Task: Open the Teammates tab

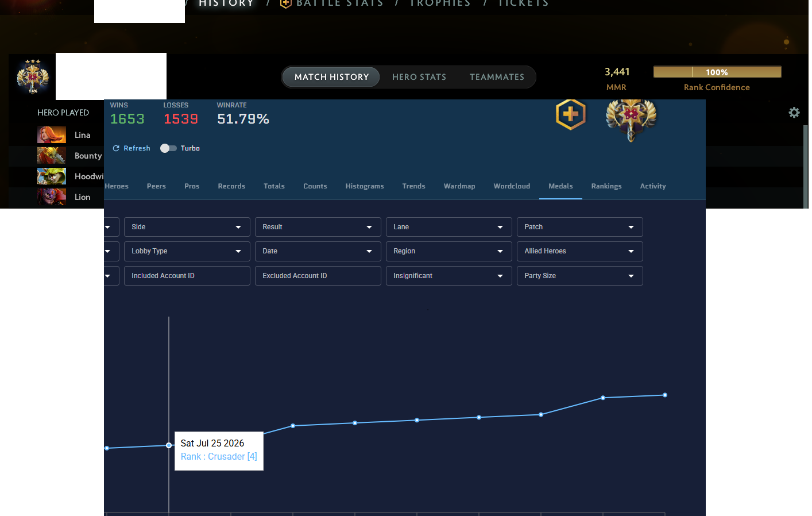Action: 497,77
